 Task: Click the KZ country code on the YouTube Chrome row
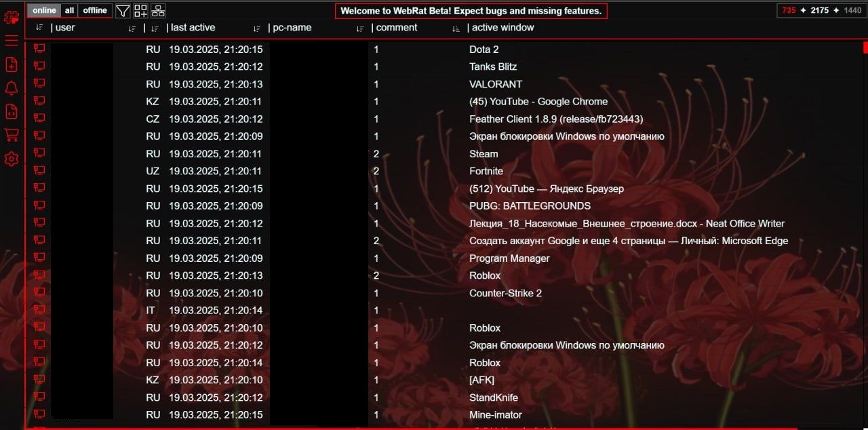click(153, 102)
